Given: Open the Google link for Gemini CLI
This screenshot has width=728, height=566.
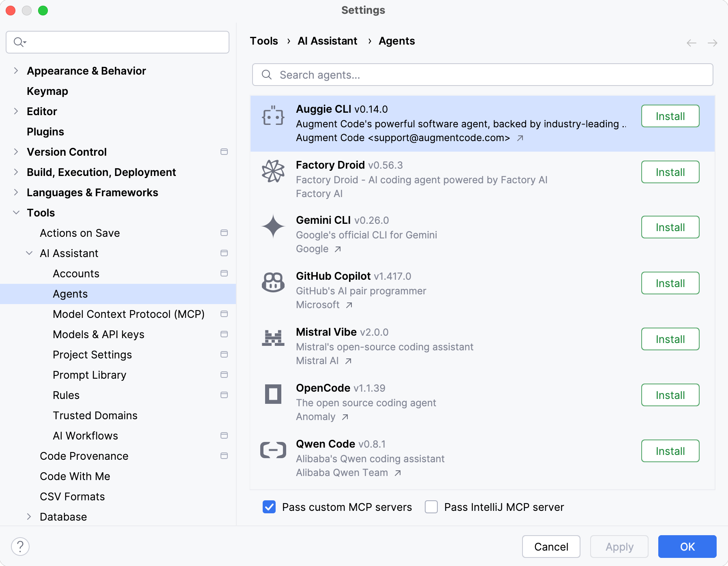Looking at the screenshot, I should [319, 249].
